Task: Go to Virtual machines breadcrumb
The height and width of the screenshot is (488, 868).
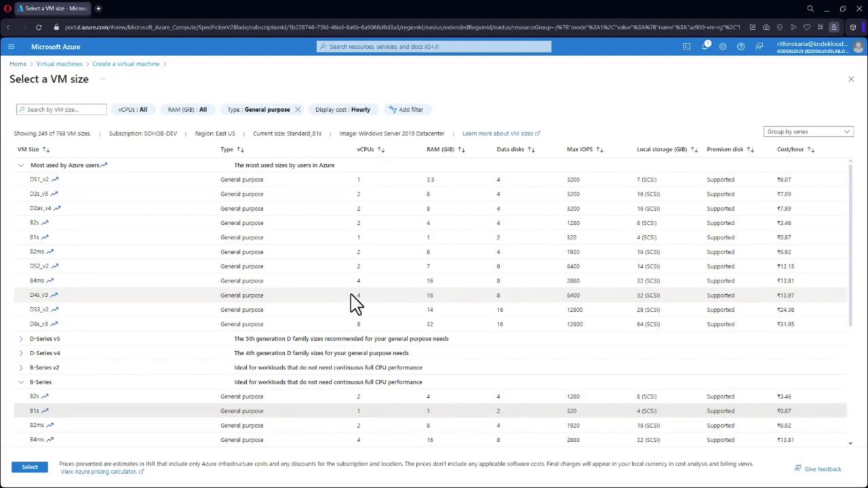Action: tap(59, 64)
